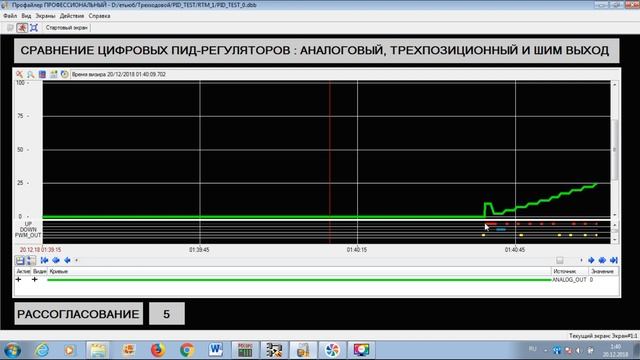Open the Справка menu
The height and width of the screenshot is (360, 640).
pos(99,16)
